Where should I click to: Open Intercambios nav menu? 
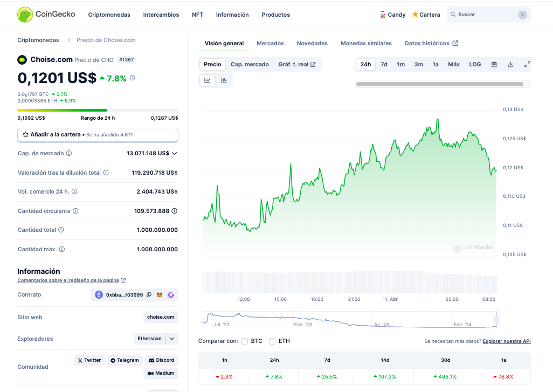(x=161, y=15)
